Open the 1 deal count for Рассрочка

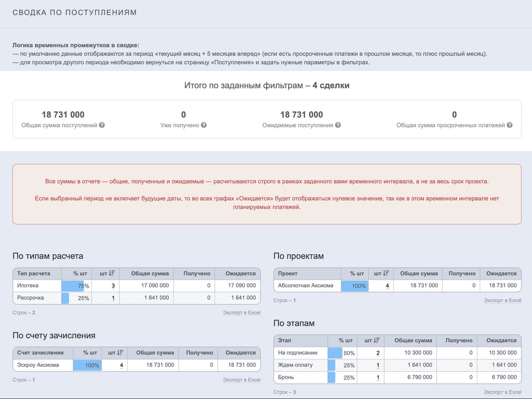113,298
